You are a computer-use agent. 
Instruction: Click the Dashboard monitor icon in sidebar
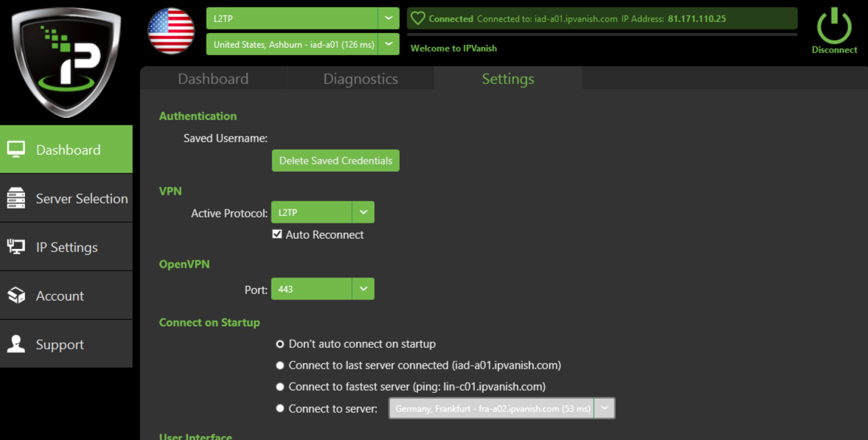[16, 150]
